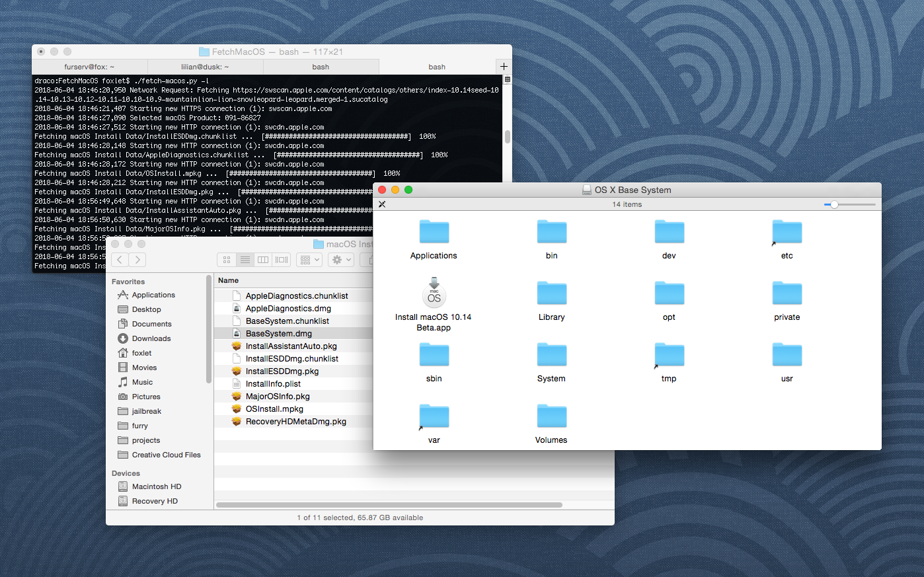Open the bin folder icon

click(551, 232)
